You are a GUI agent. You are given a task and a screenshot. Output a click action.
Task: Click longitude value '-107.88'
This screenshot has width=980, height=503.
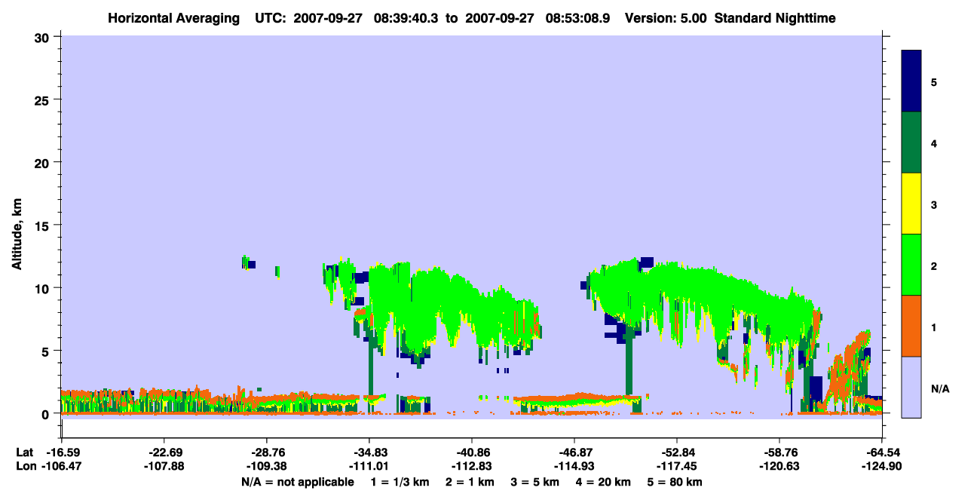click(x=164, y=466)
